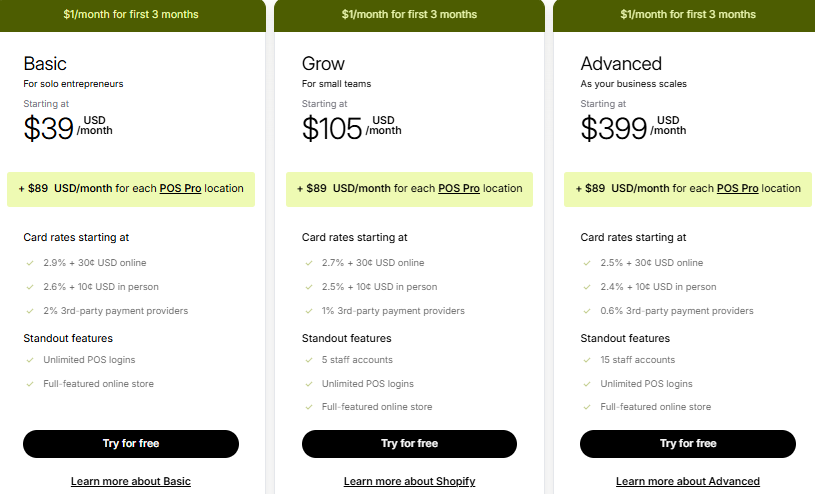Open the Learn more about Shopify link
Image resolution: width=815 pixels, height=494 pixels.
409,481
